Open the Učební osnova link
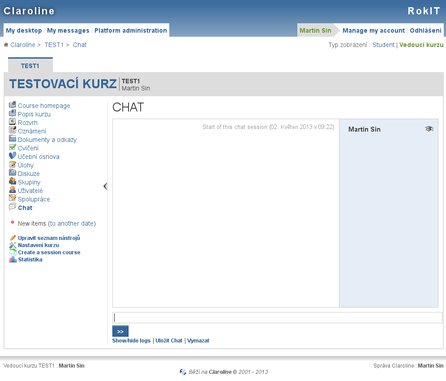The image size is (446, 381). point(38,157)
